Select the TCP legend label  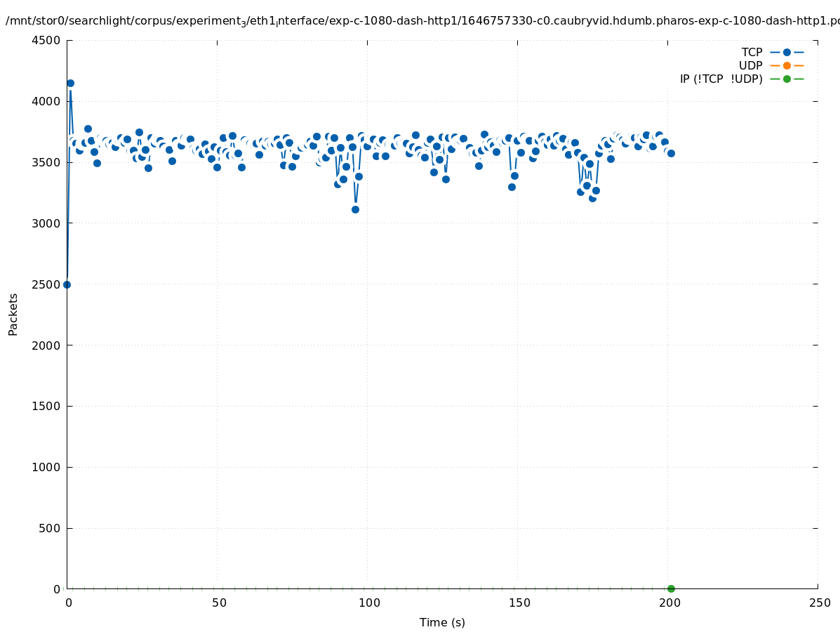coord(752,53)
